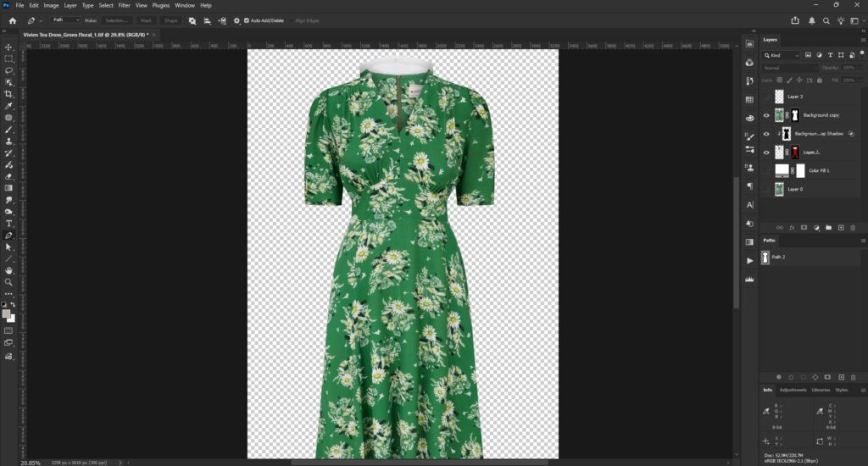This screenshot has height=466, width=868.
Task: Hide the Layer 2 masked layer
Action: pos(766,153)
